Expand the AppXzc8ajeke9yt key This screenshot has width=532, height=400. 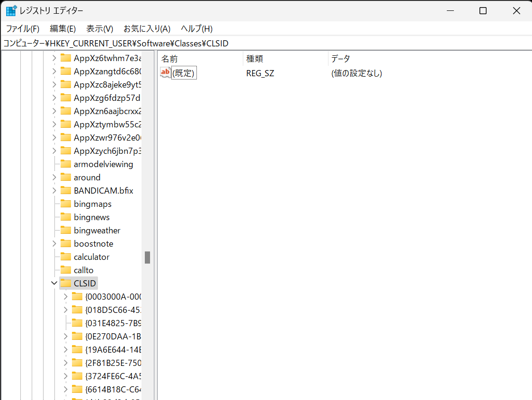(54, 84)
